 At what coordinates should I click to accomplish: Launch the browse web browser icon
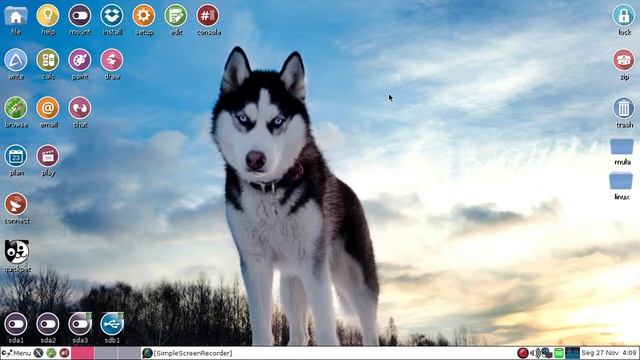16,108
